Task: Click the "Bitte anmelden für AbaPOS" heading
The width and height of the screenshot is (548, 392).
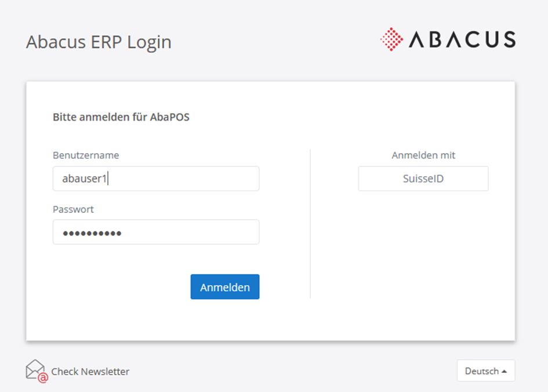Action: coord(121,117)
